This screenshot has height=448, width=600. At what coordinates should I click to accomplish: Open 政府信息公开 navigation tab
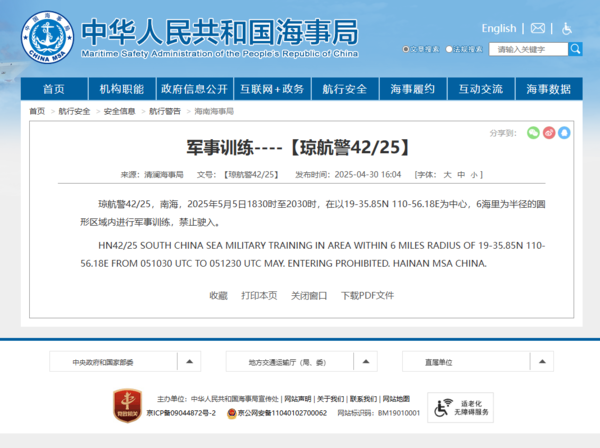[x=194, y=89]
